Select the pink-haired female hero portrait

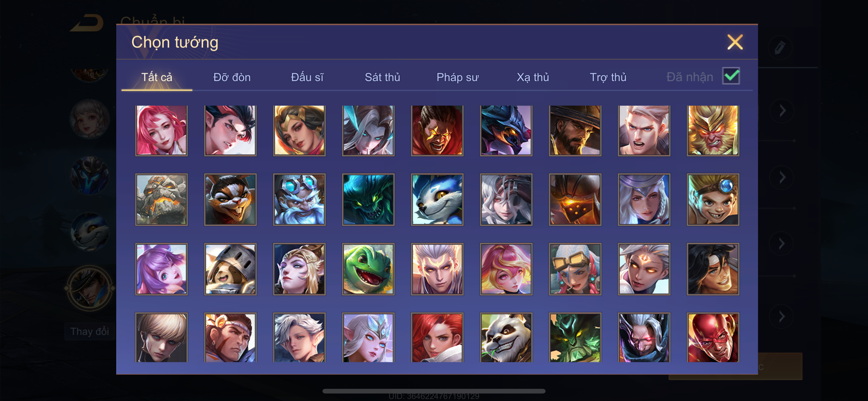(x=162, y=130)
